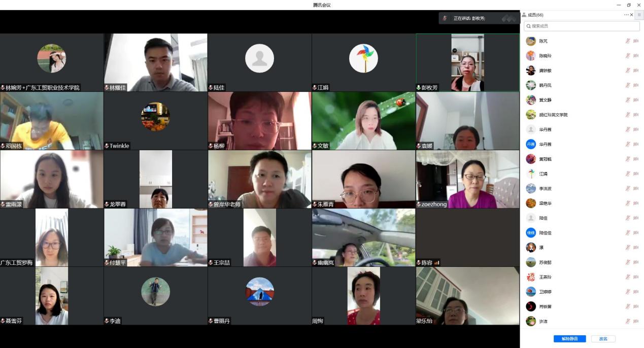
Task: Toggle the microphone icon for member 陈亢
Action: [x=628, y=41]
